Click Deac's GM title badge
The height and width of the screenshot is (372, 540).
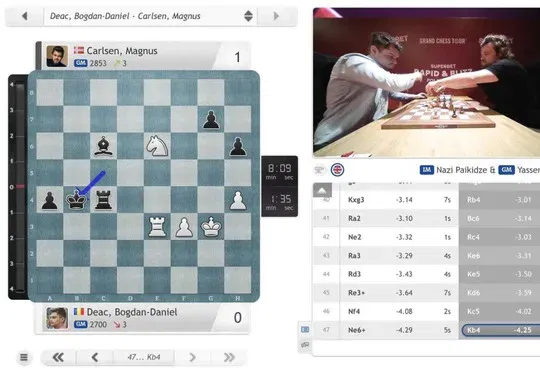tap(81, 324)
